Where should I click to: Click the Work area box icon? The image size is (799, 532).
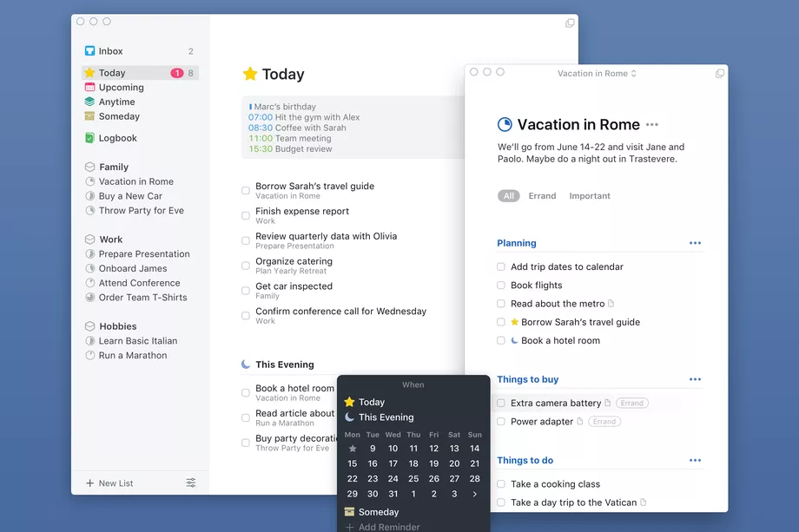90,240
